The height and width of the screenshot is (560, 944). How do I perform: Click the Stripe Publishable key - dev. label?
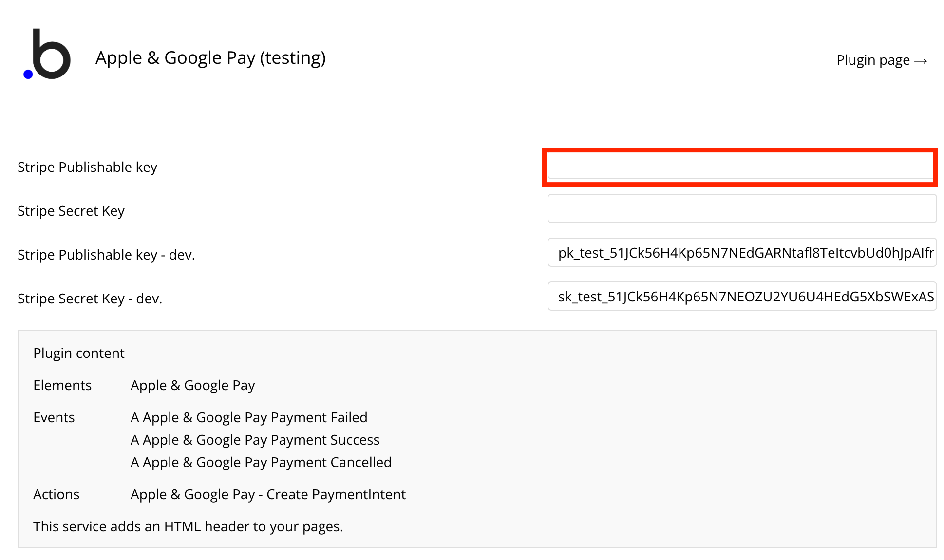106,255
